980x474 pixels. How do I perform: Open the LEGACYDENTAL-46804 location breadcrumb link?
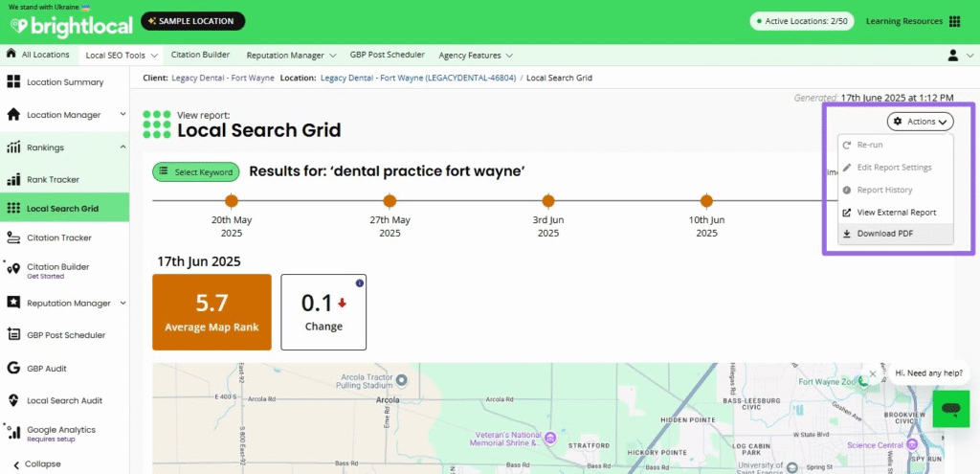pos(418,79)
